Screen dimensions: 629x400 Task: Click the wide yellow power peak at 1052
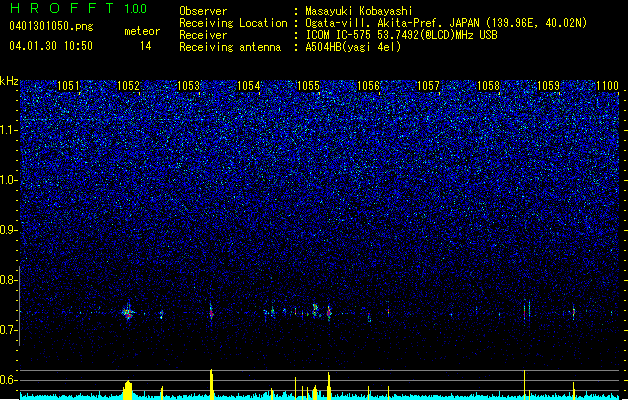(x=128, y=390)
